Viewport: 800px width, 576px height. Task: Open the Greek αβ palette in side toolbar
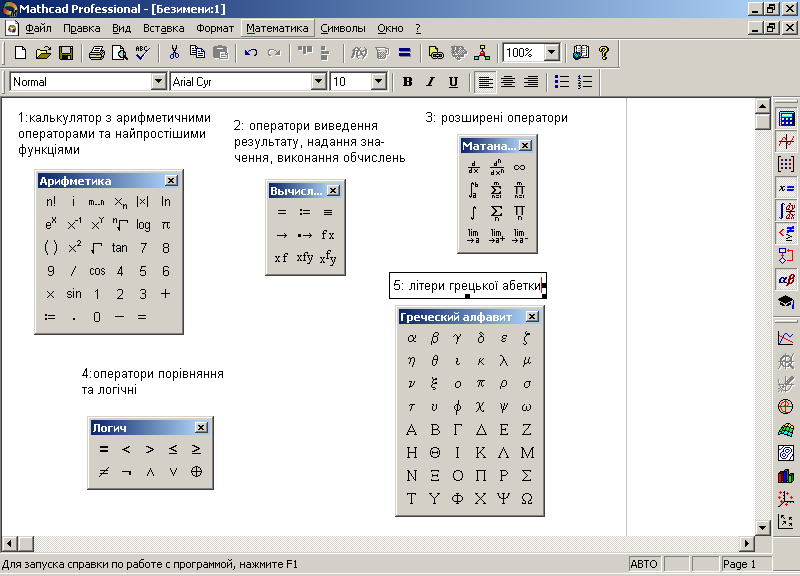786,279
